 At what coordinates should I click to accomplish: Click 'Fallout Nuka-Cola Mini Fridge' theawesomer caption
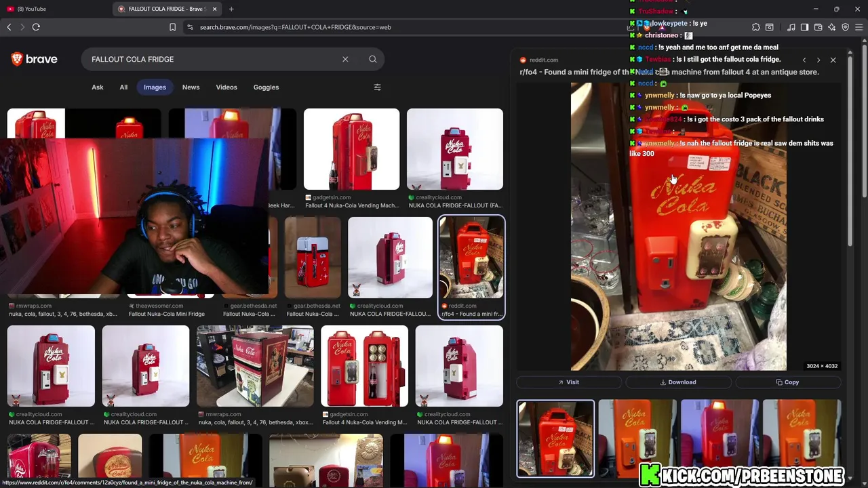(166, 314)
